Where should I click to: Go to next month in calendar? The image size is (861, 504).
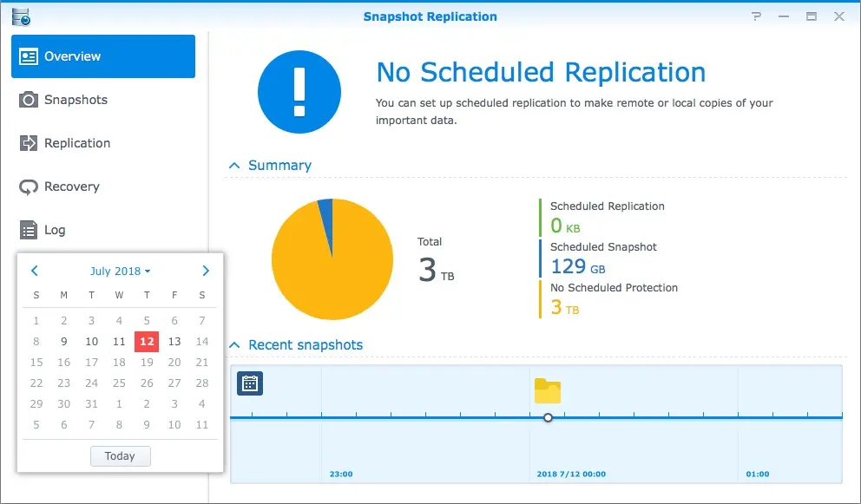[206, 271]
